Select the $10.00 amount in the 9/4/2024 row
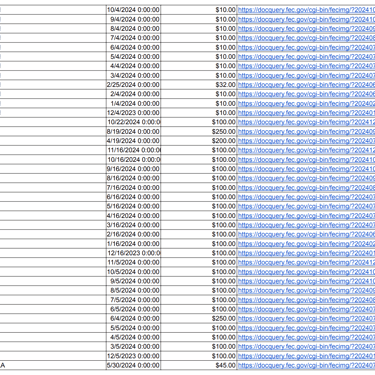The image size is (375, 375). [199, 19]
